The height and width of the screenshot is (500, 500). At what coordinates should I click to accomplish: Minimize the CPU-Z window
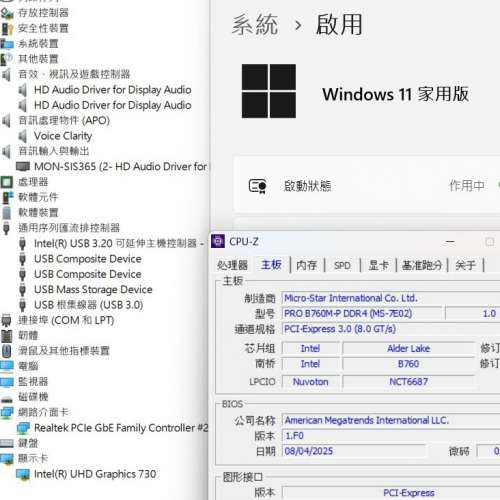[450, 241]
